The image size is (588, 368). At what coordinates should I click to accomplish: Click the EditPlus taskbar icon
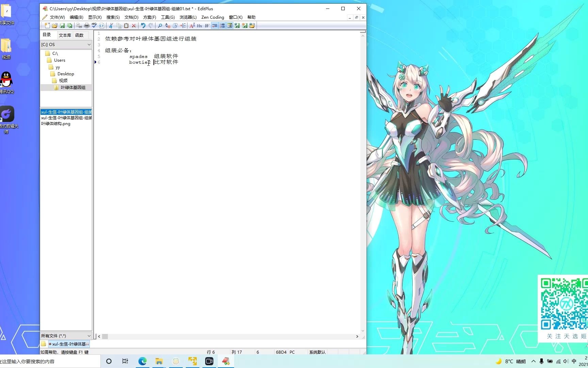coord(226,361)
